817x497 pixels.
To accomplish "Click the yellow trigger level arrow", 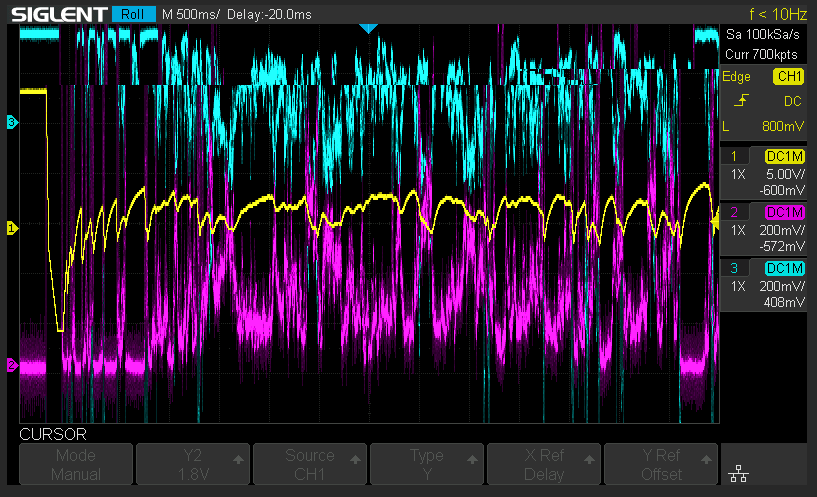I will click(715, 222).
